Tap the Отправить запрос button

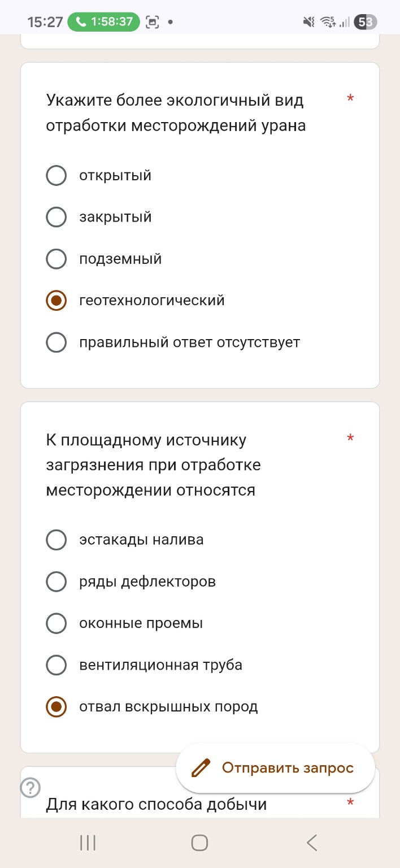pyautogui.click(x=275, y=769)
